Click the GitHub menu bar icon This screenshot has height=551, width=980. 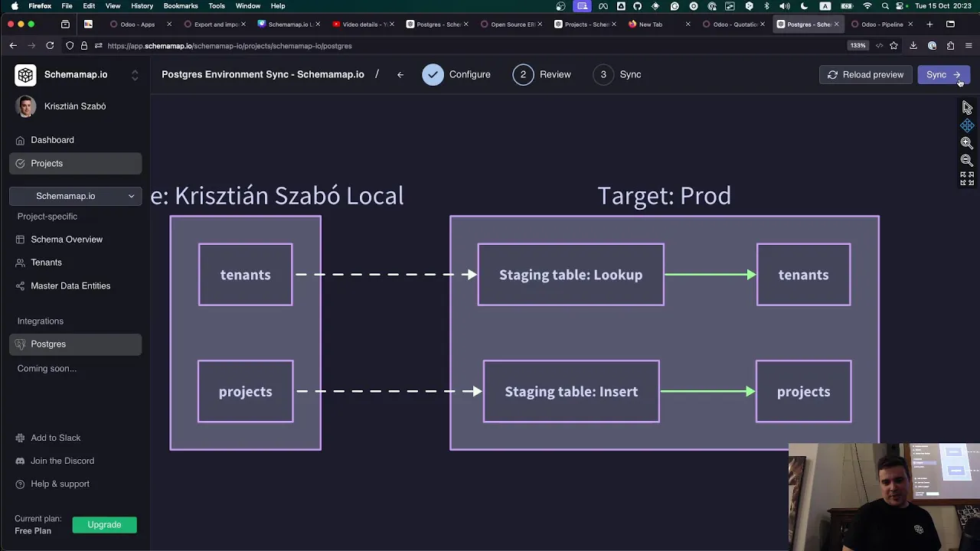[x=637, y=6]
